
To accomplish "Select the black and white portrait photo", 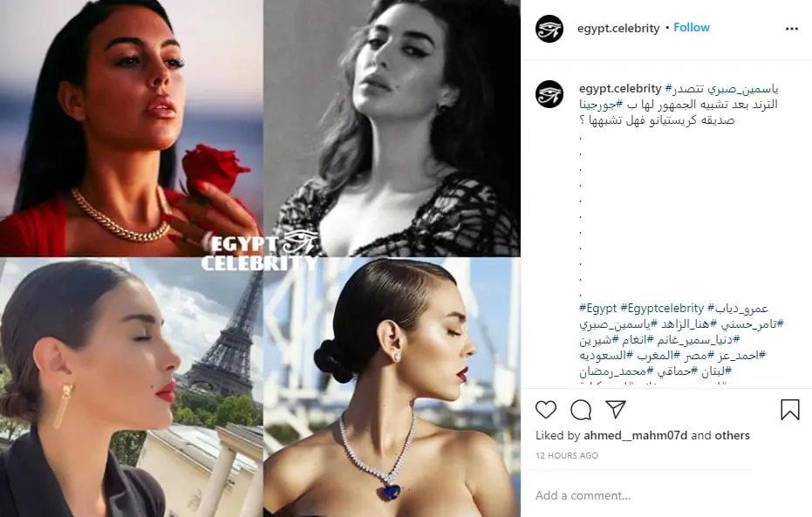I will (x=392, y=128).
